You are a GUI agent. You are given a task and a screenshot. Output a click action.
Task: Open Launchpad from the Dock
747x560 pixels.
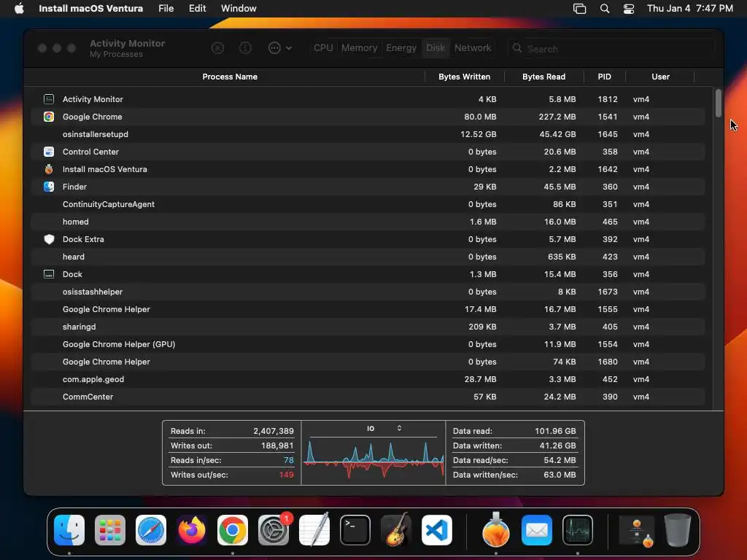tap(110, 530)
